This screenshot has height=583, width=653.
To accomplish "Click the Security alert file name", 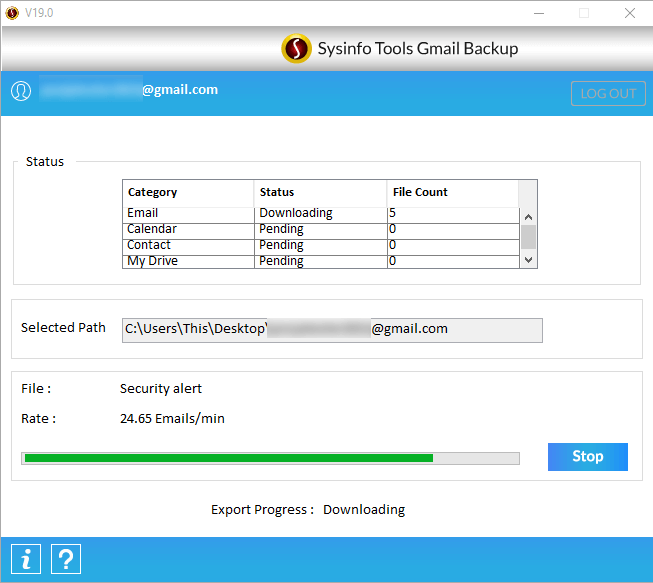I will tap(161, 389).
